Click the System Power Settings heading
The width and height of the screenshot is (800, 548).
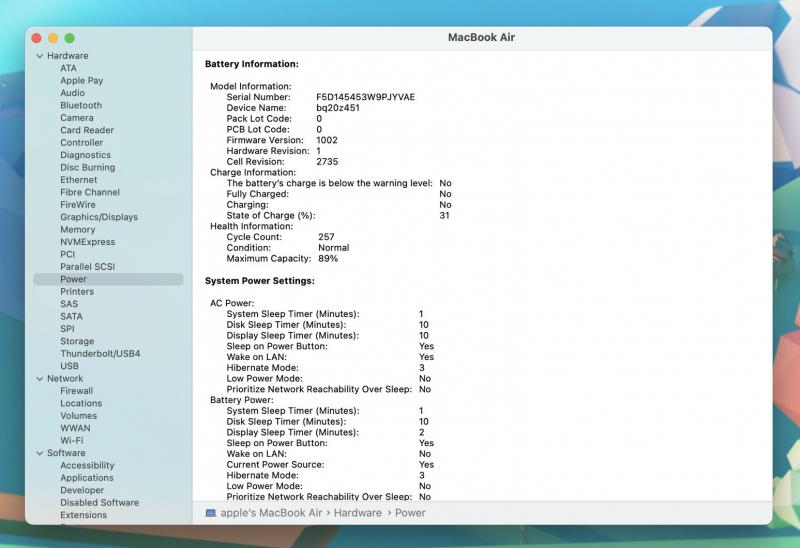260,281
